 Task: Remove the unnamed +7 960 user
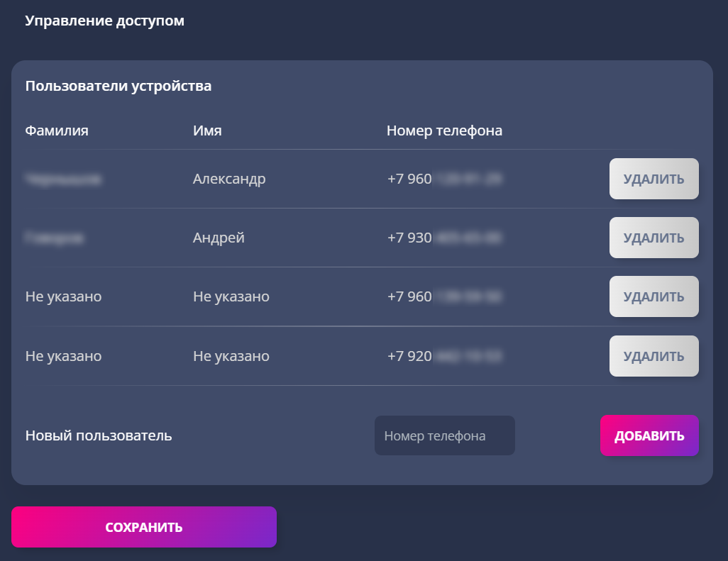pyautogui.click(x=653, y=296)
